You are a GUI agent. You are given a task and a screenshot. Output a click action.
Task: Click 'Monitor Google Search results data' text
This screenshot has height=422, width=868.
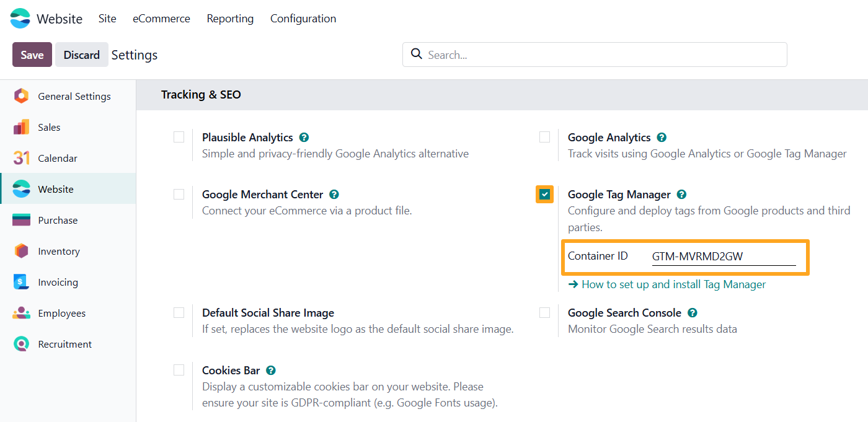pos(652,329)
